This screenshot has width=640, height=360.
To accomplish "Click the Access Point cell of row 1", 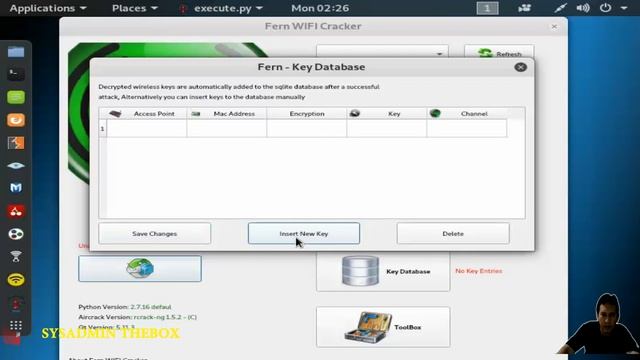I will (x=147, y=129).
